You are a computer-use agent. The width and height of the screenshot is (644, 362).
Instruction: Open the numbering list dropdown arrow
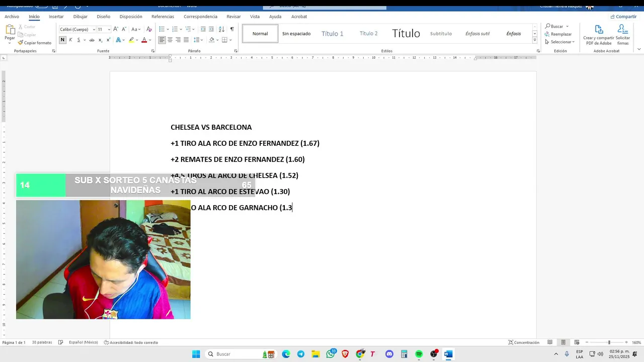tap(181, 29)
